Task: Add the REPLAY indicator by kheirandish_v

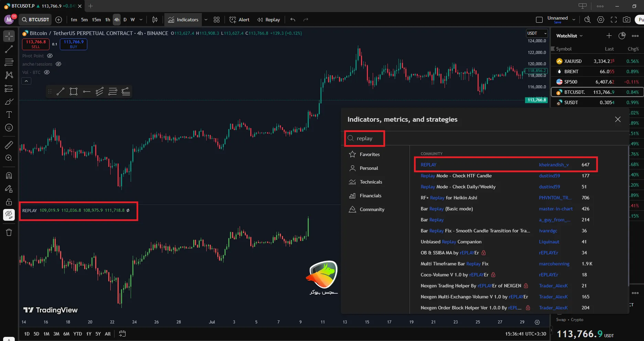Action: point(428,165)
